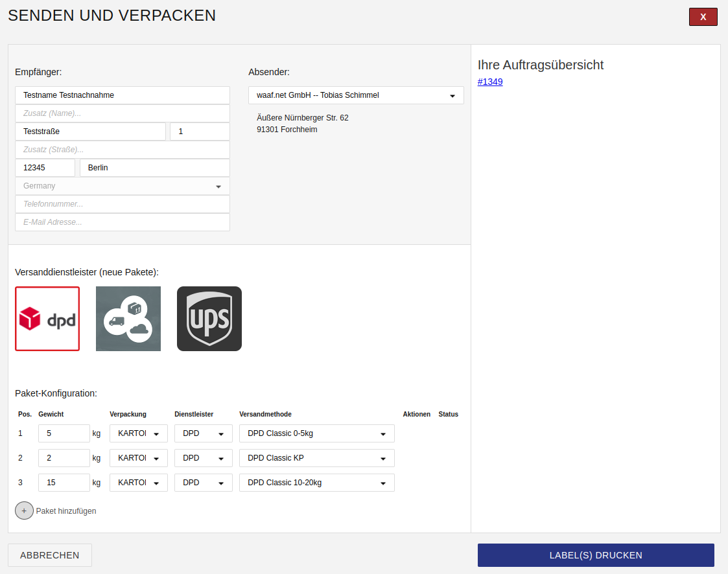Edit the city field Berlin
Screen dimensions: 728x574
tap(155, 168)
